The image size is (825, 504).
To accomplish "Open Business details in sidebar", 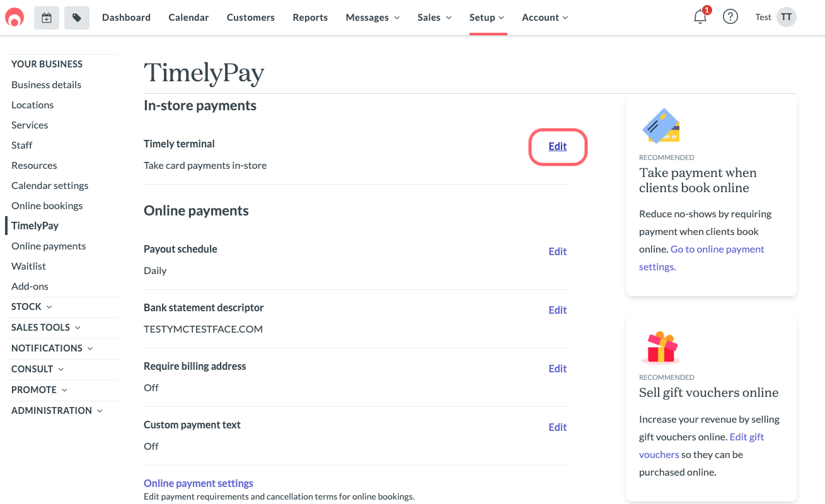I will (46, 84).
